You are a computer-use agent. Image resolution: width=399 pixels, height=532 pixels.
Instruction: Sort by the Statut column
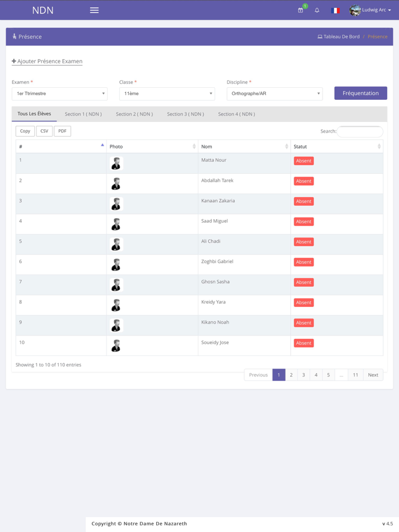[337, 146]
